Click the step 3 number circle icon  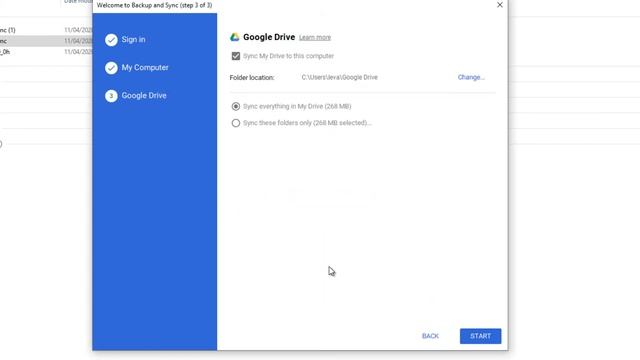(x=111, y=96)
